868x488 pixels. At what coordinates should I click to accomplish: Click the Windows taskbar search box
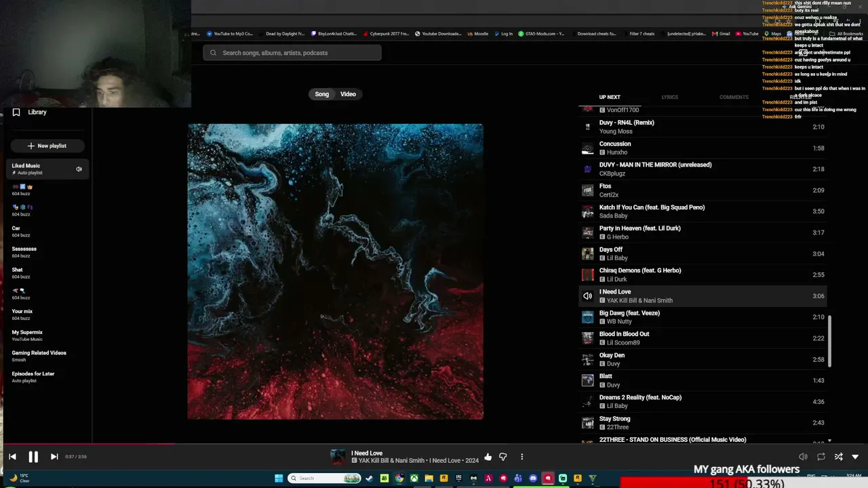324,479
